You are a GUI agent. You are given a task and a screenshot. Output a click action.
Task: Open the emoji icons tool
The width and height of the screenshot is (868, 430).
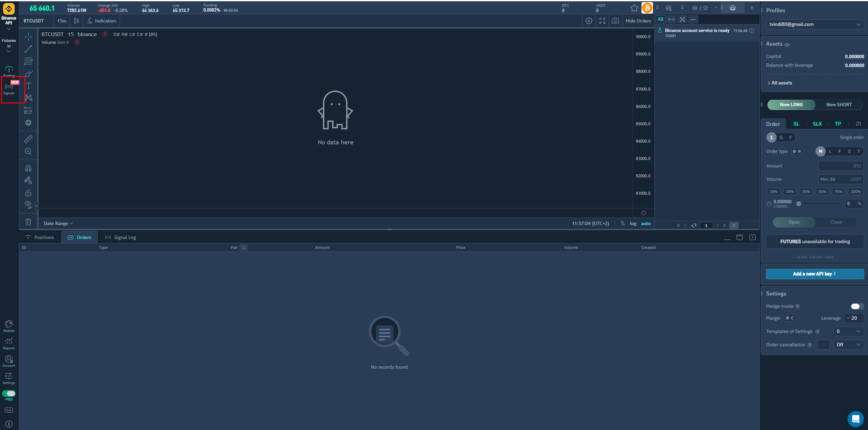pyautogui.click(x=28, y=123)
